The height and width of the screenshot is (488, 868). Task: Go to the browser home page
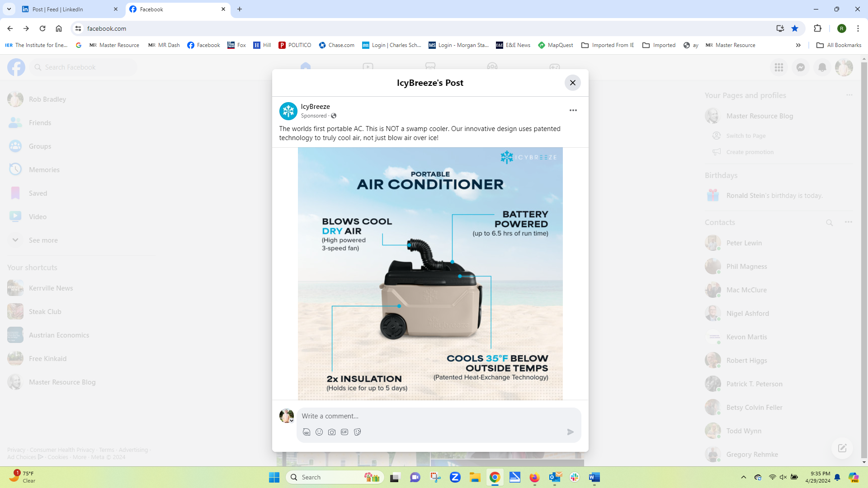(59, 28)
